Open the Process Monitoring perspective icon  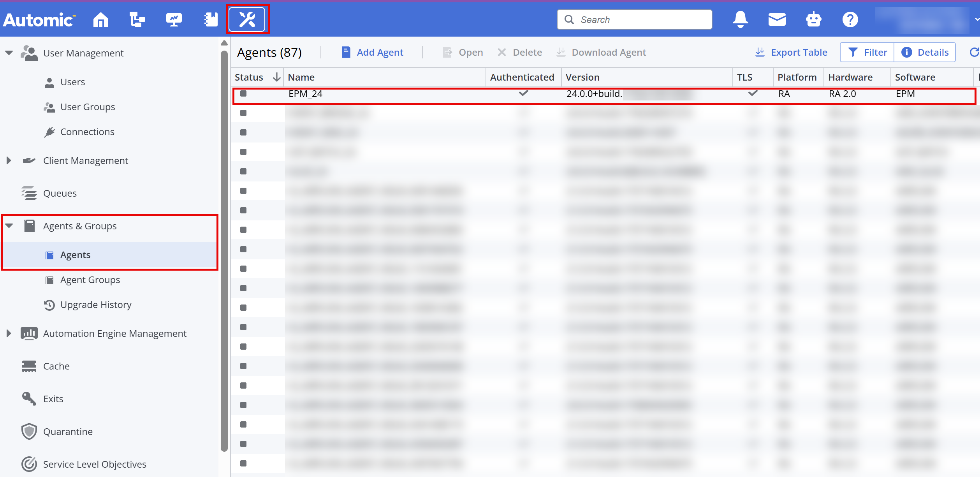tap(174, 19)
